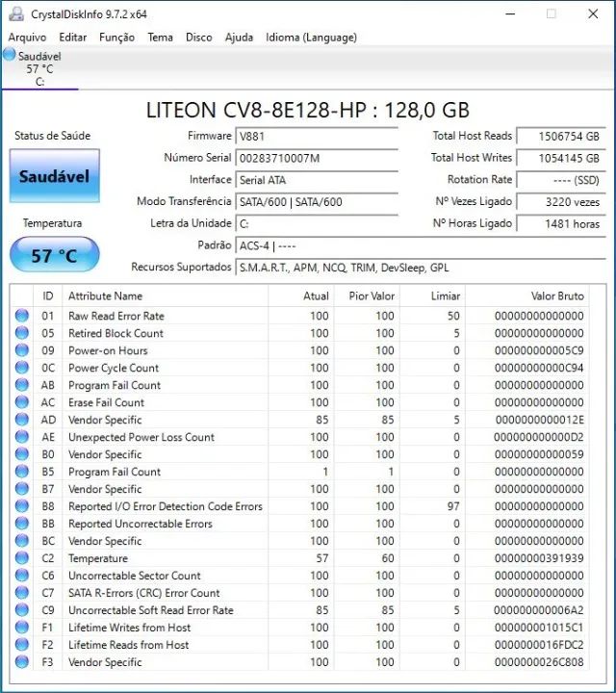616x693 pixels.
Task: Click the status orb for Lifetime Reads from Host
Action: pyautogui.click(x=21, y=644)
